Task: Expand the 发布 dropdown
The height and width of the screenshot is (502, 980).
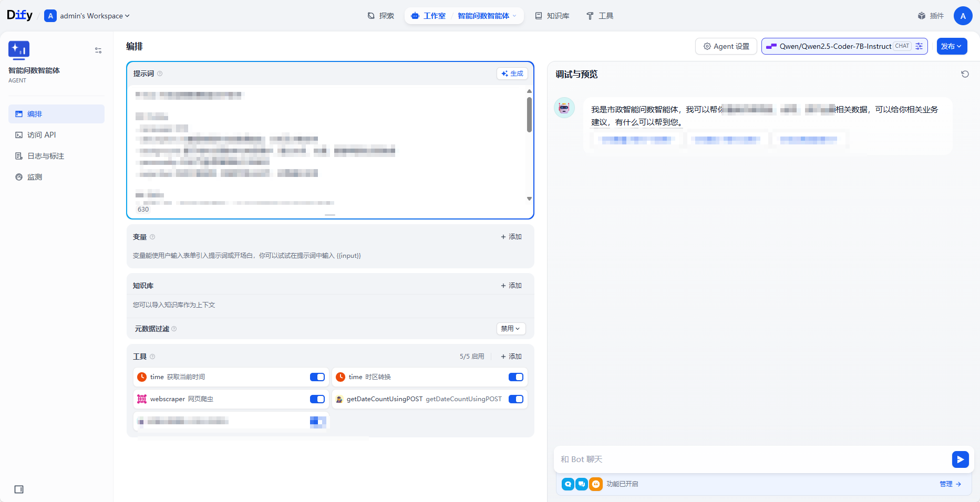Action: click(x=952, y=46)
